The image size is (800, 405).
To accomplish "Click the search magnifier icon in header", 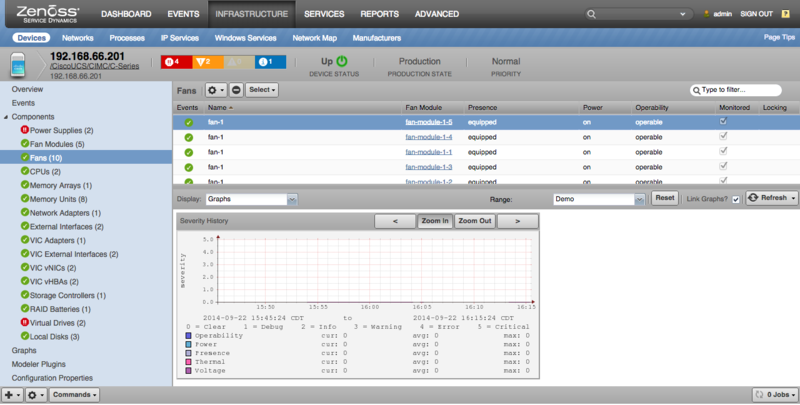I will [591, 14].
